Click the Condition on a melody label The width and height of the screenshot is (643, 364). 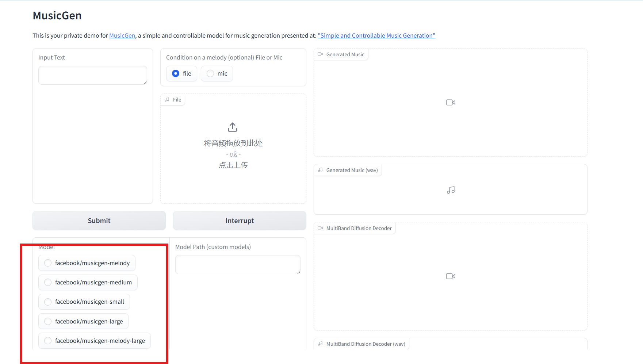(224, 57)
